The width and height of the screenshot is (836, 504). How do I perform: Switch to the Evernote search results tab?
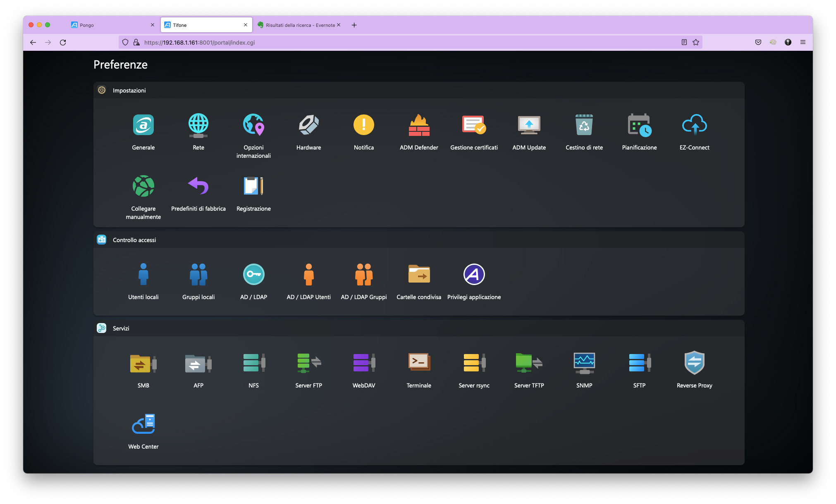(x=298, y=25)
